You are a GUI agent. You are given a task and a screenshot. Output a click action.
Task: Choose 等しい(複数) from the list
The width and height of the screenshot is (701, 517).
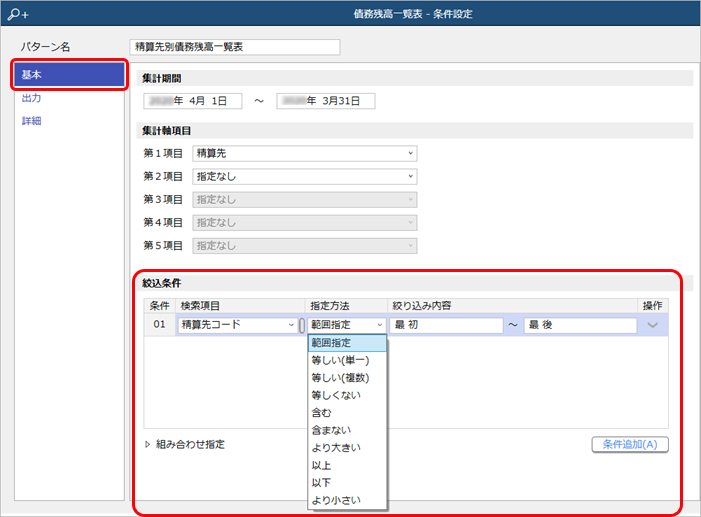click(347, 378)
